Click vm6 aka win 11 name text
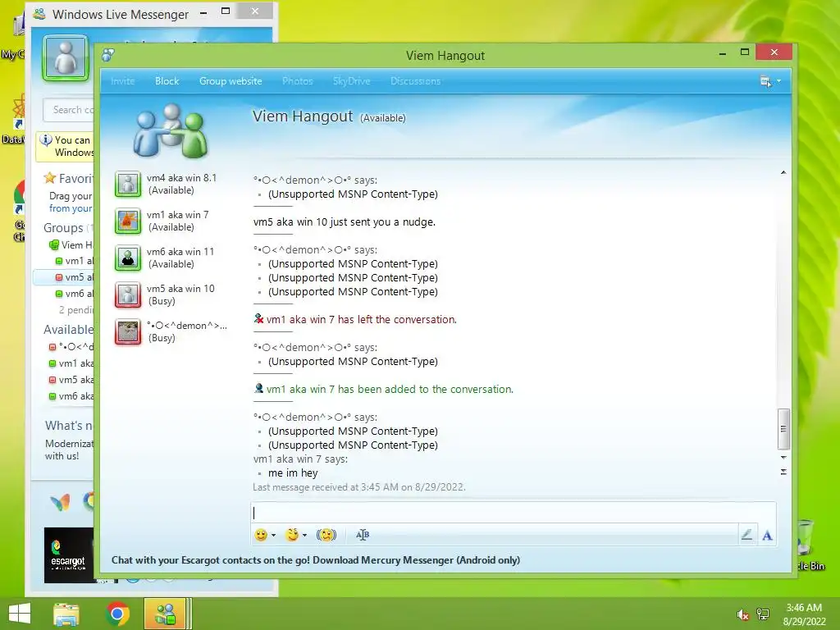The height and width of the screenshot is (630, 840). point(180,252)
